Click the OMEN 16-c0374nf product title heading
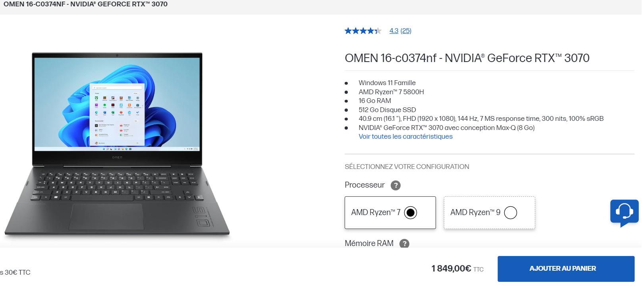Image resolution: width=644 pixels, height=287 pixels. [467, 58]
